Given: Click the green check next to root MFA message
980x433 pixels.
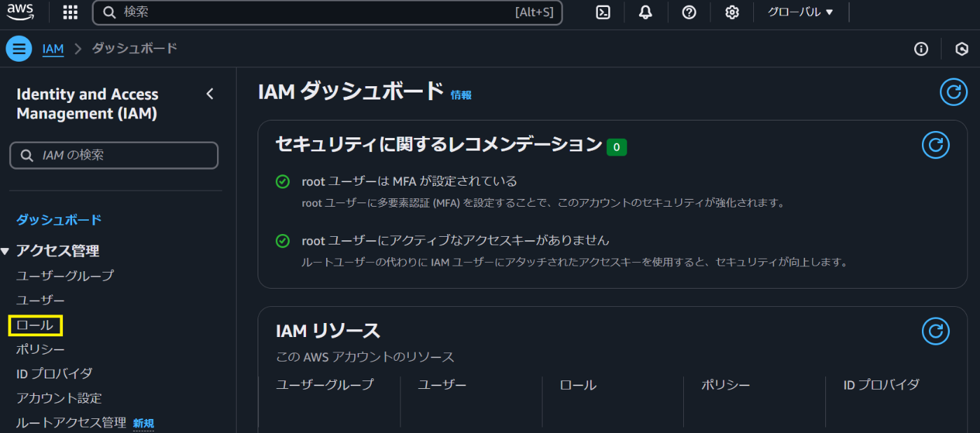Looking at the screenshot, I should (x=282, y=181).
